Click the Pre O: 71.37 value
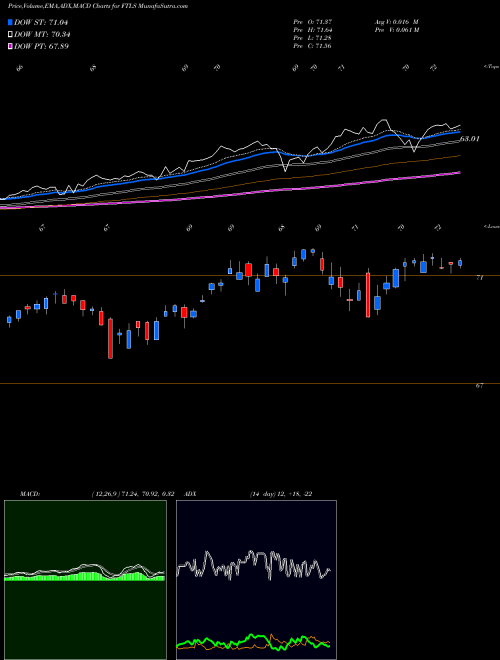500x660 pixels. tap(312, 22)
